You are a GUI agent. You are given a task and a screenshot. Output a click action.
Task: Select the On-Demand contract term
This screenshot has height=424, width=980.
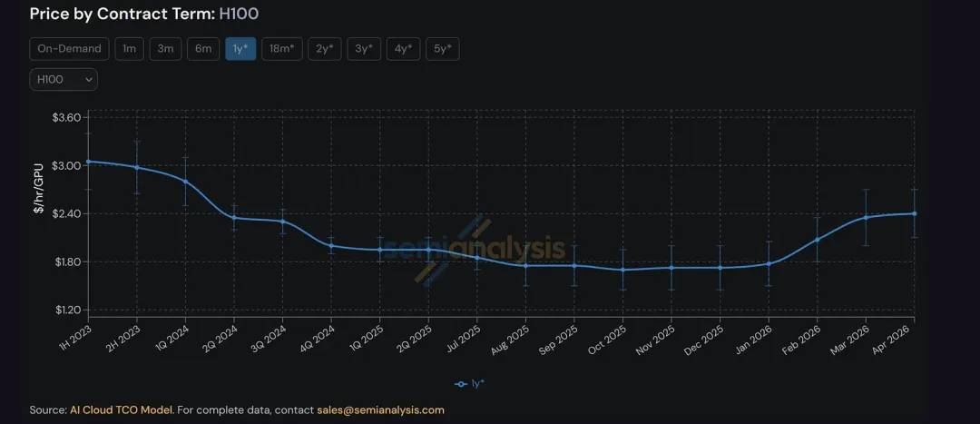69,49
